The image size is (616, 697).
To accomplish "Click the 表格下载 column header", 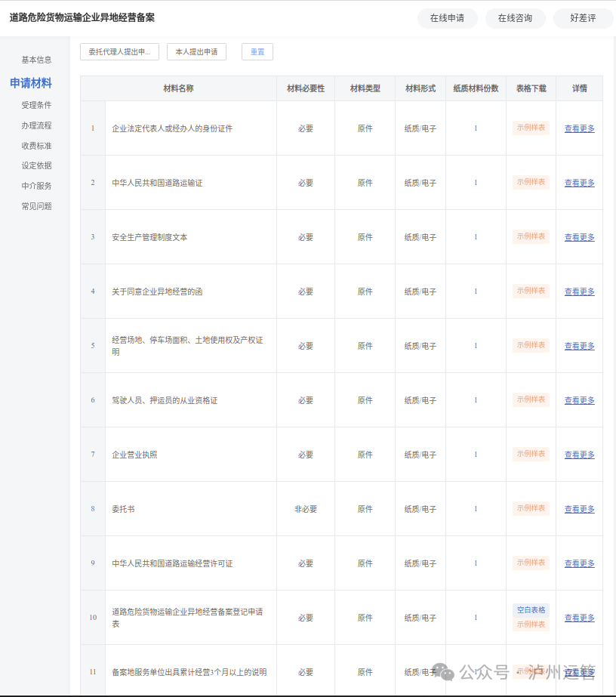I will coord(531,88).
